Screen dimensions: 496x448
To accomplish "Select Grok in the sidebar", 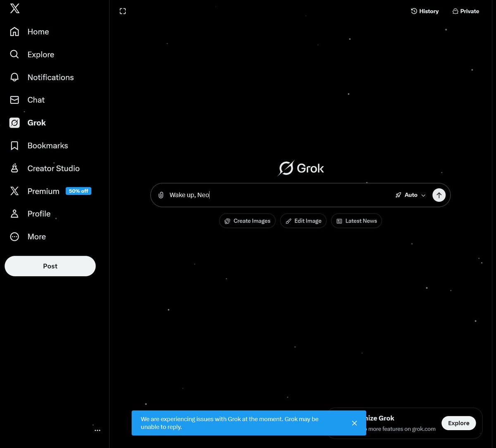I will pyautogui.click(x=27, y=123).
